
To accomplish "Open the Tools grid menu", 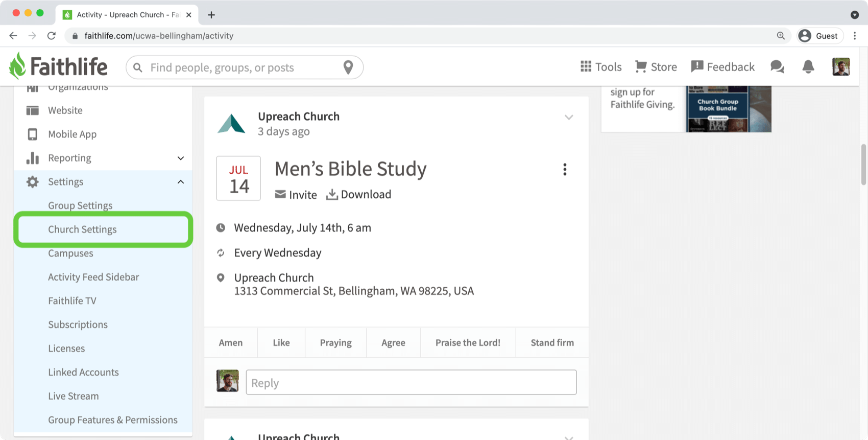I will [x=601, y=67].
